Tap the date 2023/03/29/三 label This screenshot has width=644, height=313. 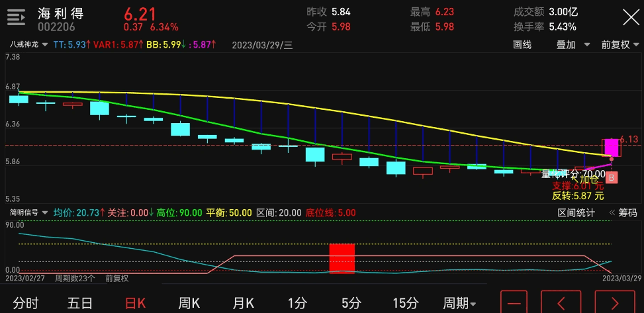[263, 45]
